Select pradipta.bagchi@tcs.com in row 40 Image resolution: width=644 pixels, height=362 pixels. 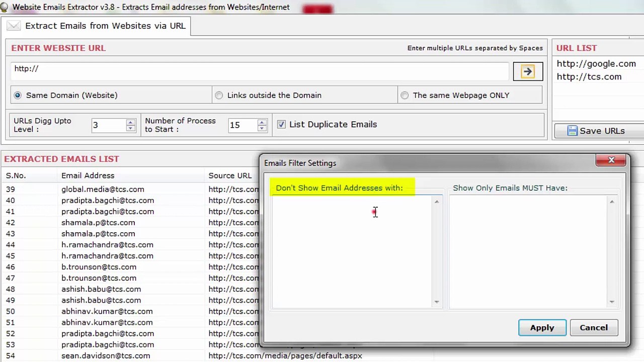108,200
